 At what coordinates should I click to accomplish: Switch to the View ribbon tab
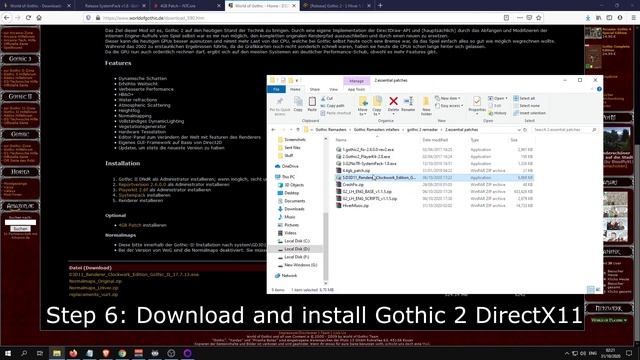click(333, 89)
